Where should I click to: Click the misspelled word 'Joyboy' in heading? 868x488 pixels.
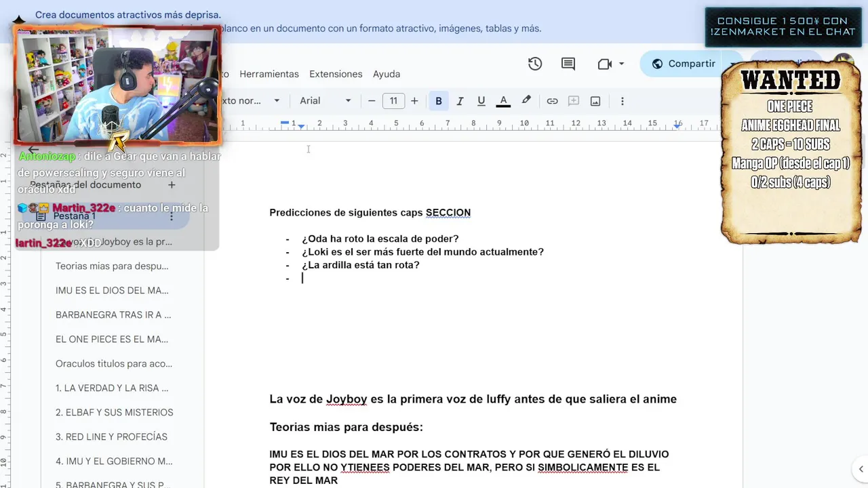point(347,399)
